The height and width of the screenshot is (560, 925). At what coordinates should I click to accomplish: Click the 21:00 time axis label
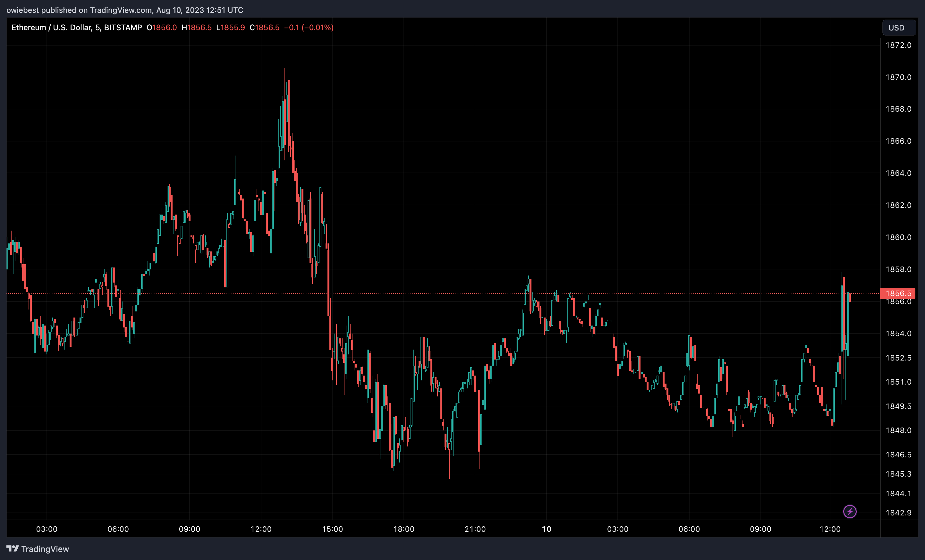(475, 529)
